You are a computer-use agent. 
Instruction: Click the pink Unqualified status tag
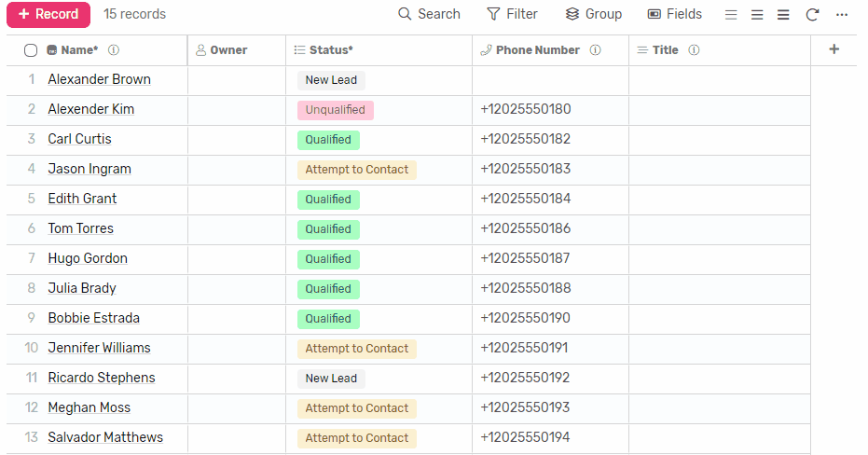[x=335, y=110]
